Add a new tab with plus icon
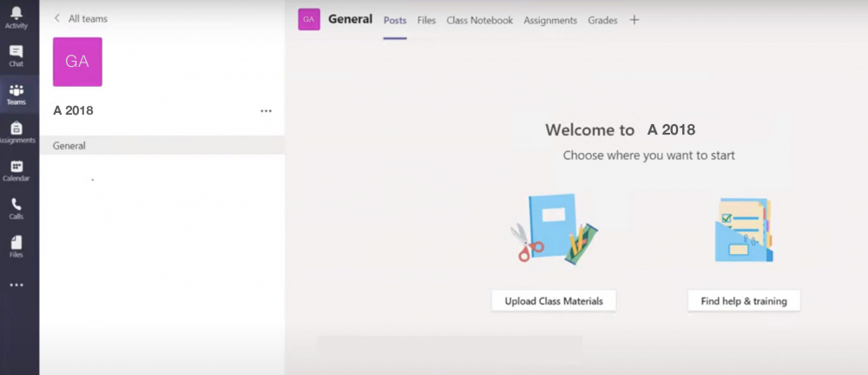The image size is (868, 375). pos(635,20)
